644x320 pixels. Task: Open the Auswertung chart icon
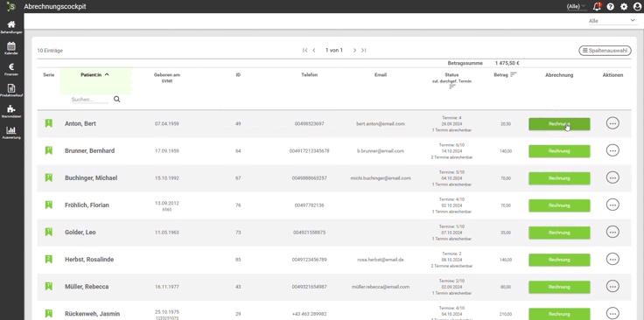(x=11, y=130)
